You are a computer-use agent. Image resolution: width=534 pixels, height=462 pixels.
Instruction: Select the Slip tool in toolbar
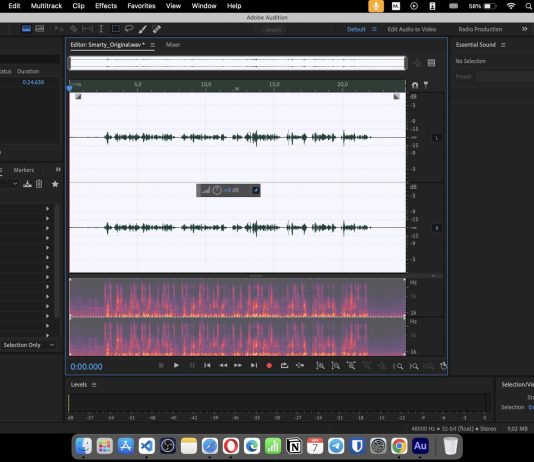(x=87, y=29)
